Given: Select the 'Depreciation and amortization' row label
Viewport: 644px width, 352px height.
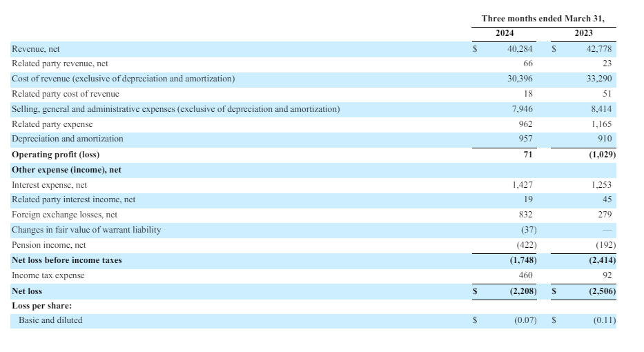Looking at the screenshot, I should [x=68, y=139].
